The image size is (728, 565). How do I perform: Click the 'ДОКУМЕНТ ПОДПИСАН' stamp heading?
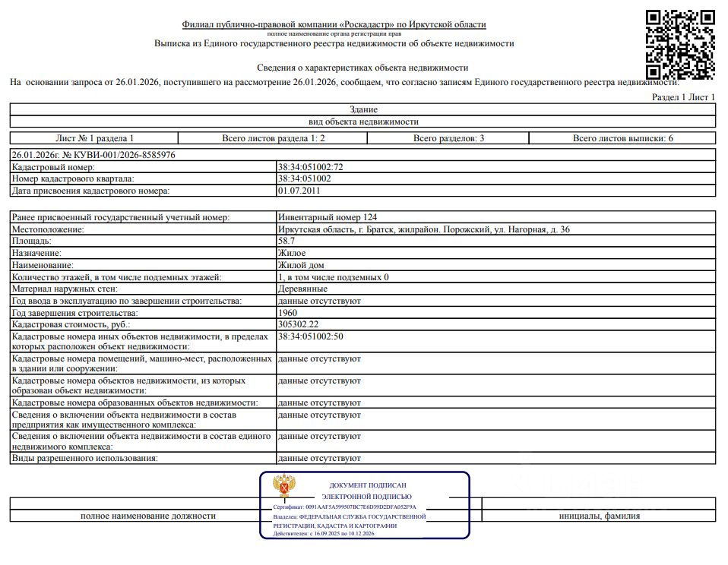(x=368, y=485)
